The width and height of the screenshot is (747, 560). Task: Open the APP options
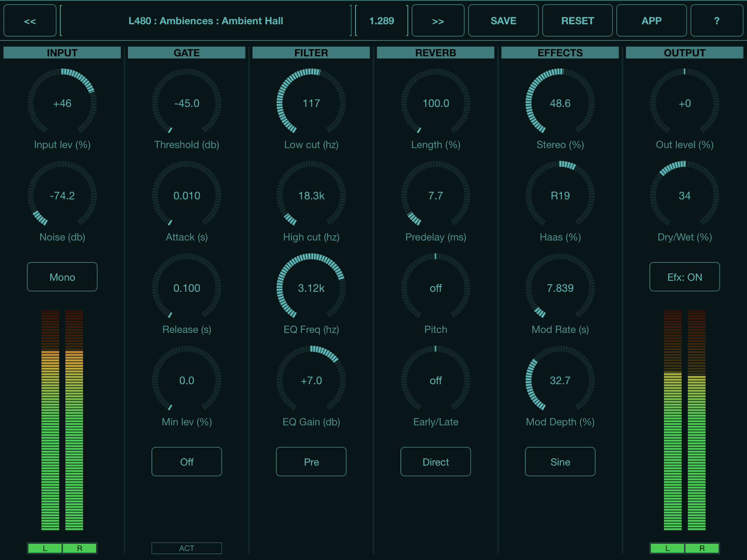coord(651,21)
